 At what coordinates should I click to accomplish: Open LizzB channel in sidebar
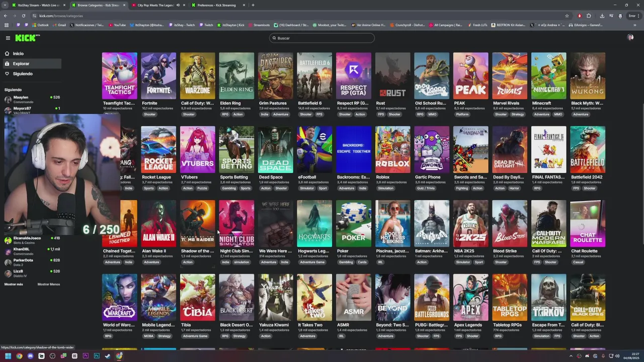tap(33, 273)
